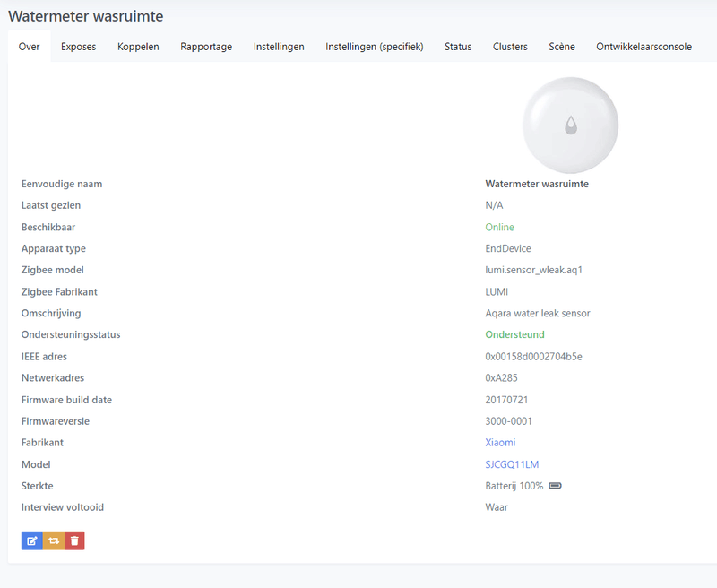Click the Ondersteuningsstatus label

71,334
